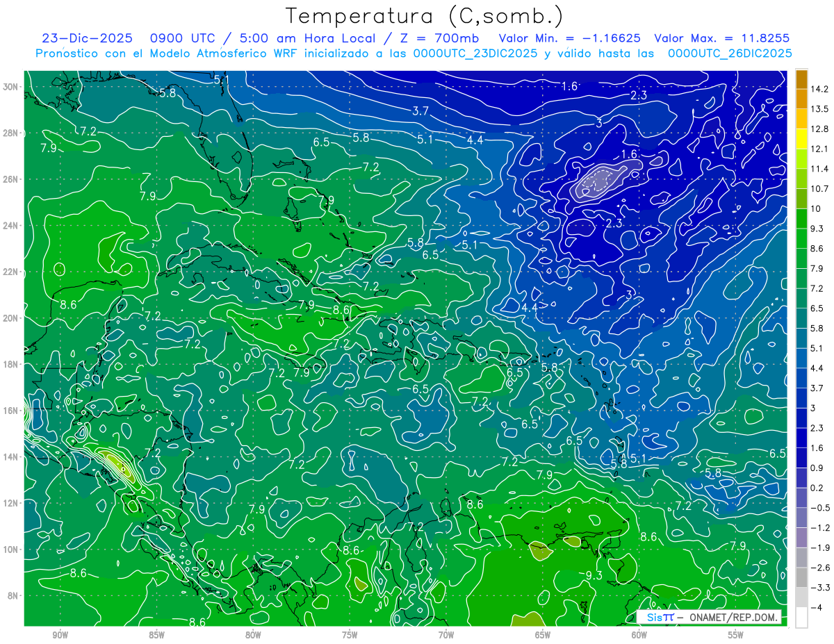Click the colorbar label "14.2"
Screen dimensions: 834x644
coord(819,89)
